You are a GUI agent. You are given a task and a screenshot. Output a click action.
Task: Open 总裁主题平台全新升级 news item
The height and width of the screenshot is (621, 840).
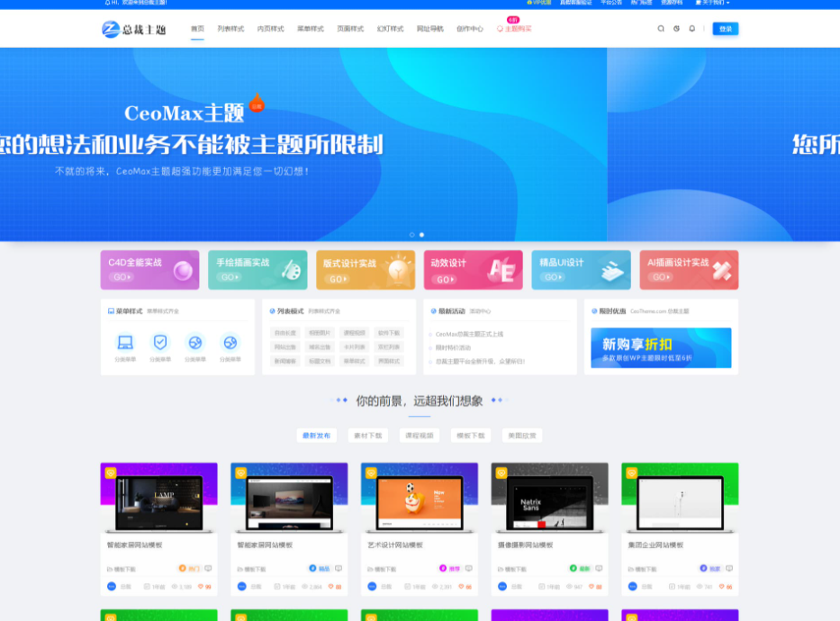[480, 362]
